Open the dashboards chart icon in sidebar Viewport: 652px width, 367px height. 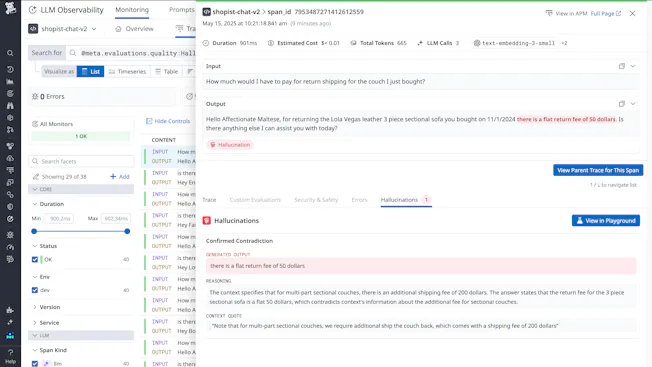tap(10, 82)
